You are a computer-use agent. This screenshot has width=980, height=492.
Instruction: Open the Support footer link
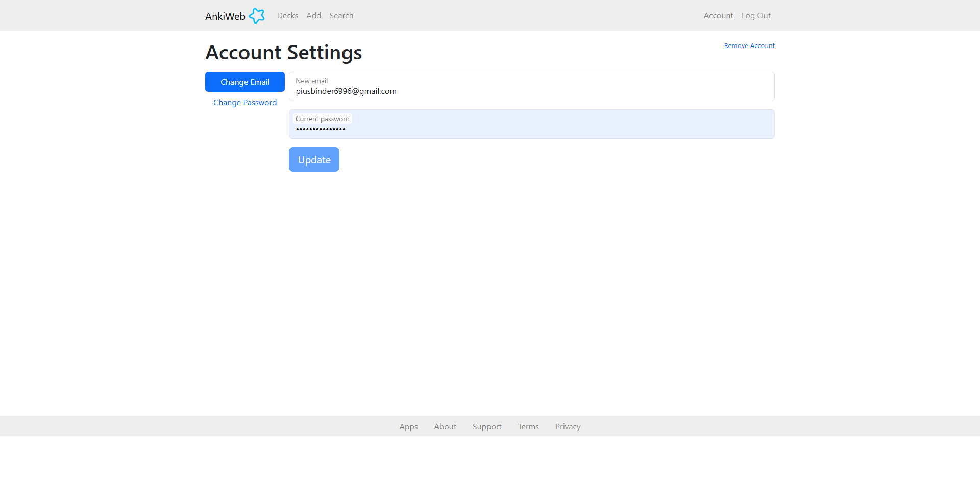click(487, 427)
